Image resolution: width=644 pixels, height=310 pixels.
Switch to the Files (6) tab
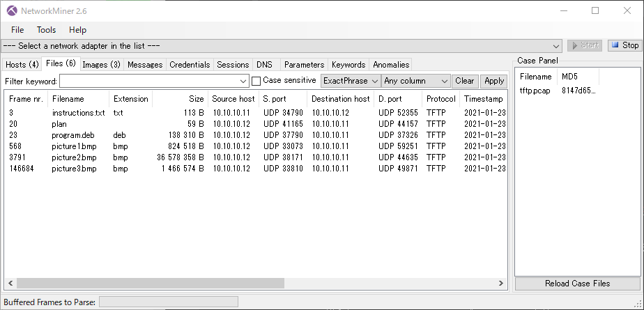coord(61,63)
